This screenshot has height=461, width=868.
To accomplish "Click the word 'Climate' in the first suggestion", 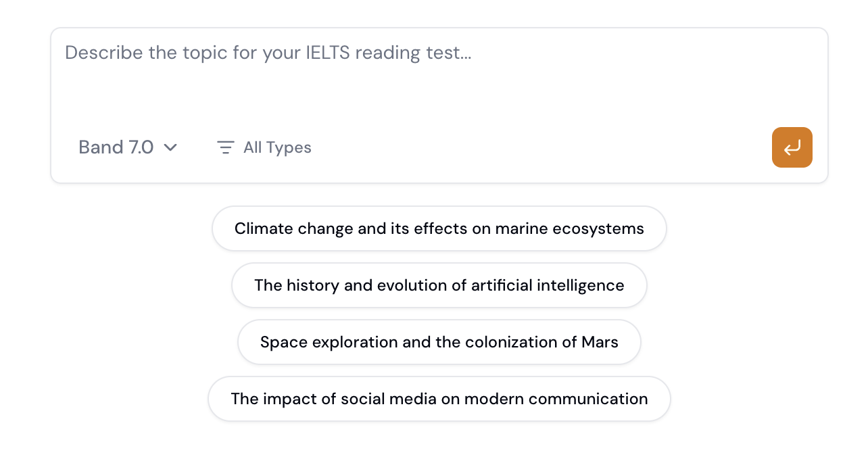I will [264, 228].
